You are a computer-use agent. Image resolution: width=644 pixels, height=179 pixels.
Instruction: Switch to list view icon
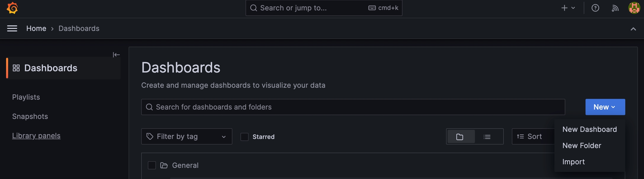pyautogui.click(x=487, y=137)
